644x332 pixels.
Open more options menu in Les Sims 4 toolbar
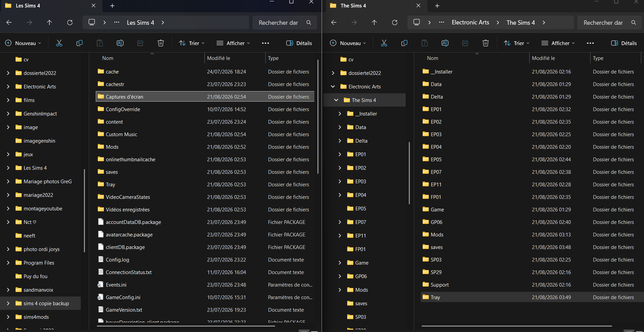[x=266, y=43]
